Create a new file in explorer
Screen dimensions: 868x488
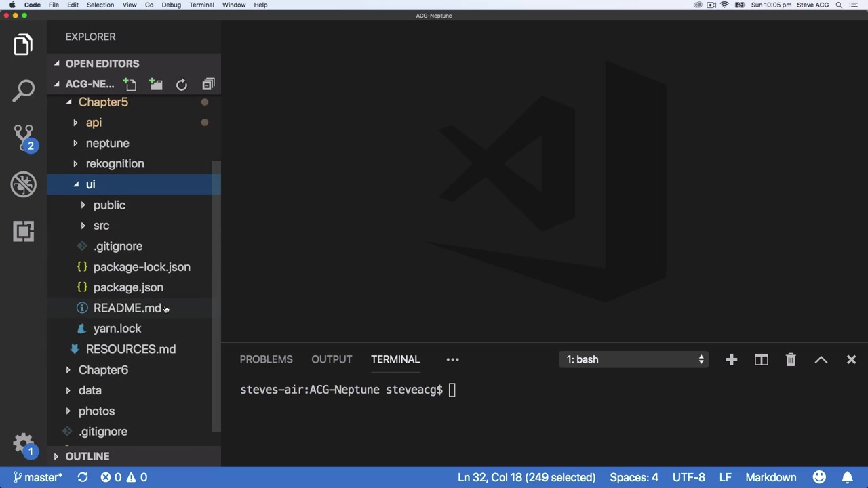(x=130, y=84)
